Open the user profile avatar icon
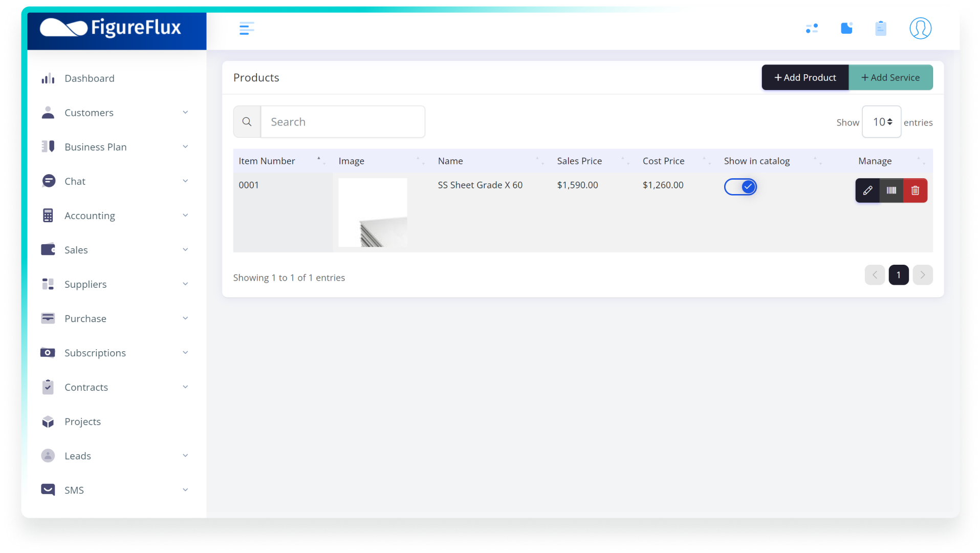This screenshot has width=980, height=553. [x=920, y=29]
